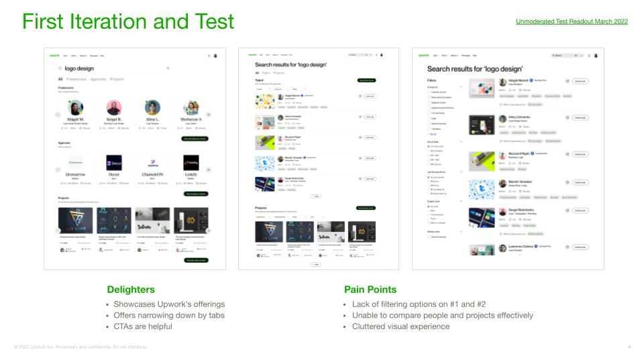Click the next arrow on Freelancers carousel

(x=209, y=115)
